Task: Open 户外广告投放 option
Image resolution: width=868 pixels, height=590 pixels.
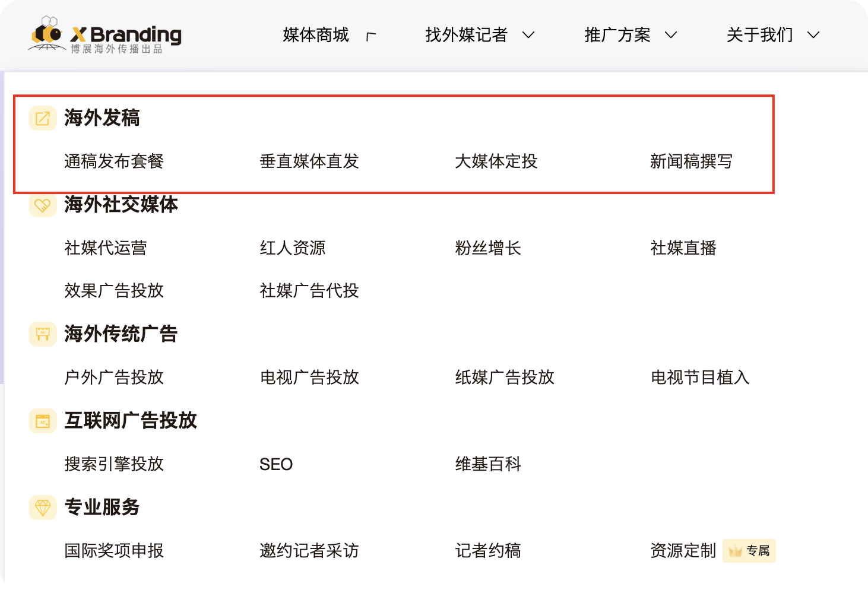Action: tap(114, 378)
